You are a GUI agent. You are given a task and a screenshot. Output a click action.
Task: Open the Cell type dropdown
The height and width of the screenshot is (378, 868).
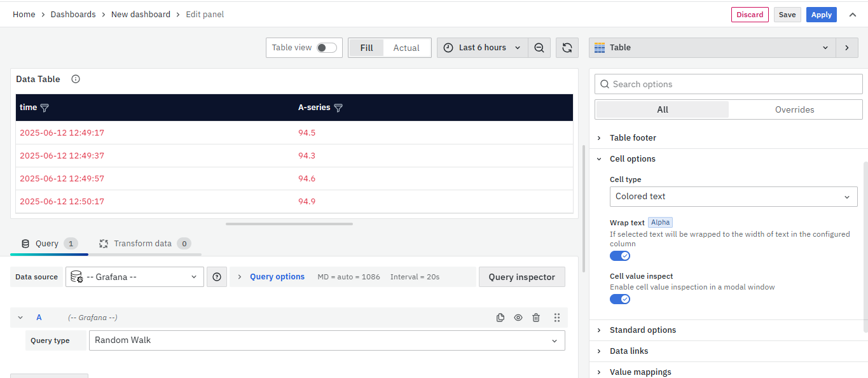(733, 197)
